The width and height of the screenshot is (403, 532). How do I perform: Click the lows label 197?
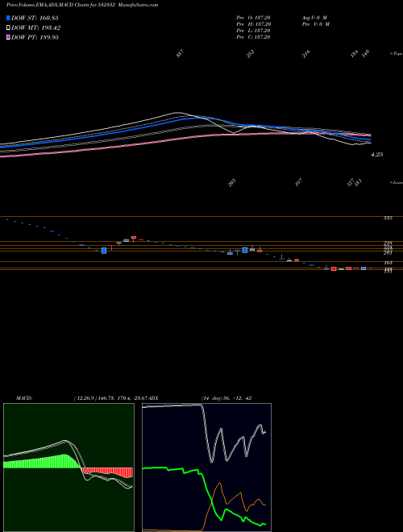(x=298, y=184)
